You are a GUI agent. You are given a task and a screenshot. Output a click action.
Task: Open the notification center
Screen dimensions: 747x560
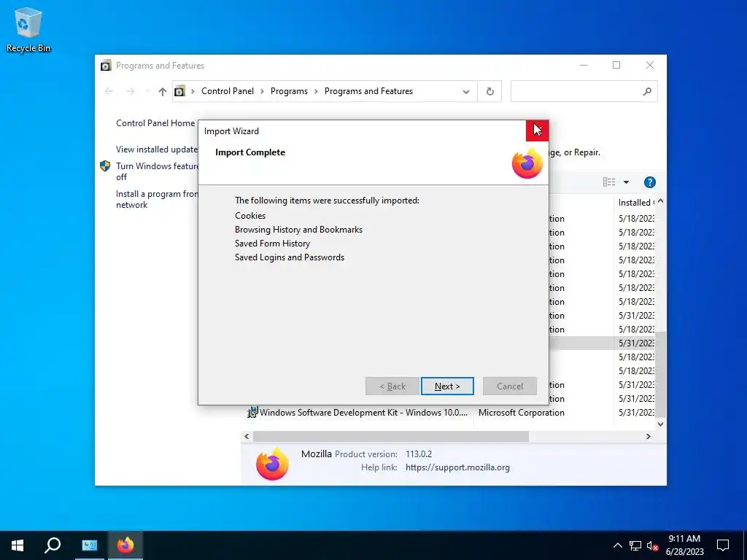723,545
